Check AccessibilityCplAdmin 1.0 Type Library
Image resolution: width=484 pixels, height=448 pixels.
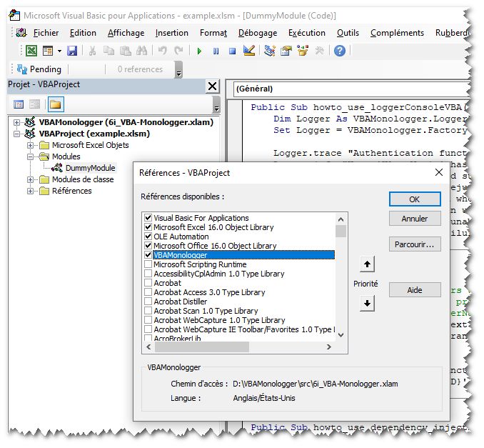(148, 274)
